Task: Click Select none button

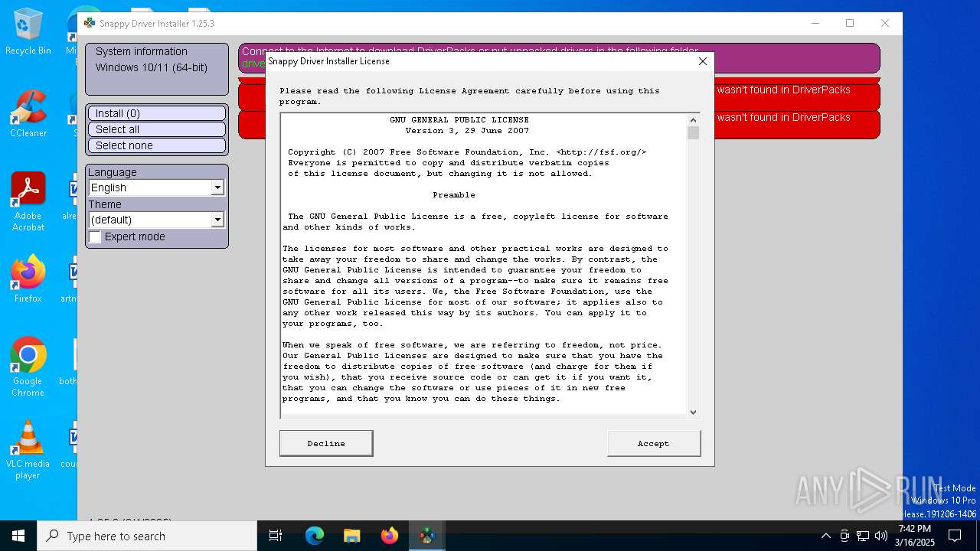Action: click(157, 145)
